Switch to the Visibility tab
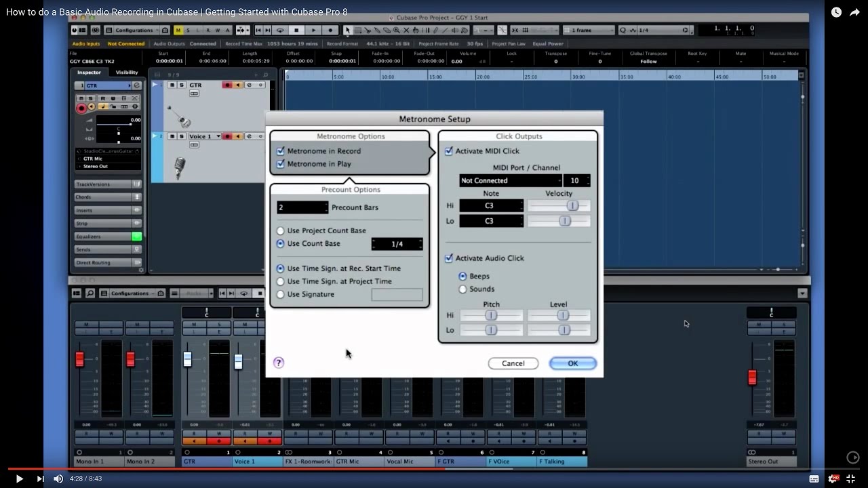Image resolution: width=868 pixels, height=488 pixels. point(126,72)
